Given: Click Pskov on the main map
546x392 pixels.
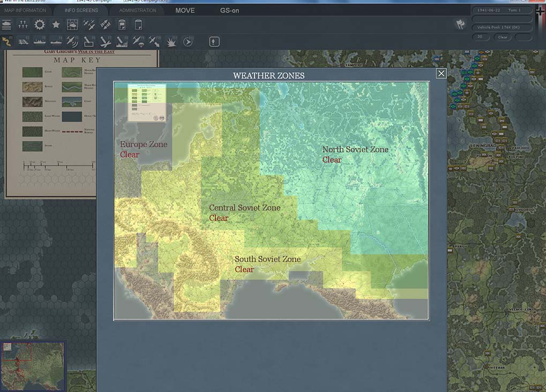Looking at the screenshot, I should 461,246.
